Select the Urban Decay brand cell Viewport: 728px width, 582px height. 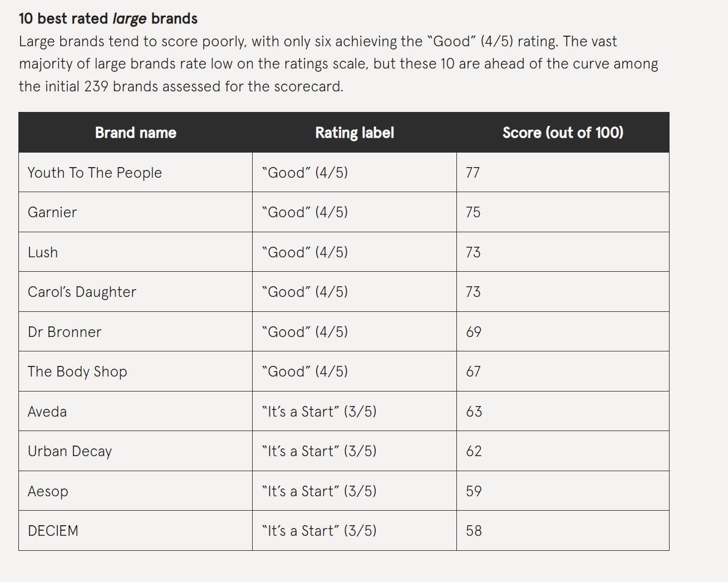pyautogui.click(x=135, y=451)
